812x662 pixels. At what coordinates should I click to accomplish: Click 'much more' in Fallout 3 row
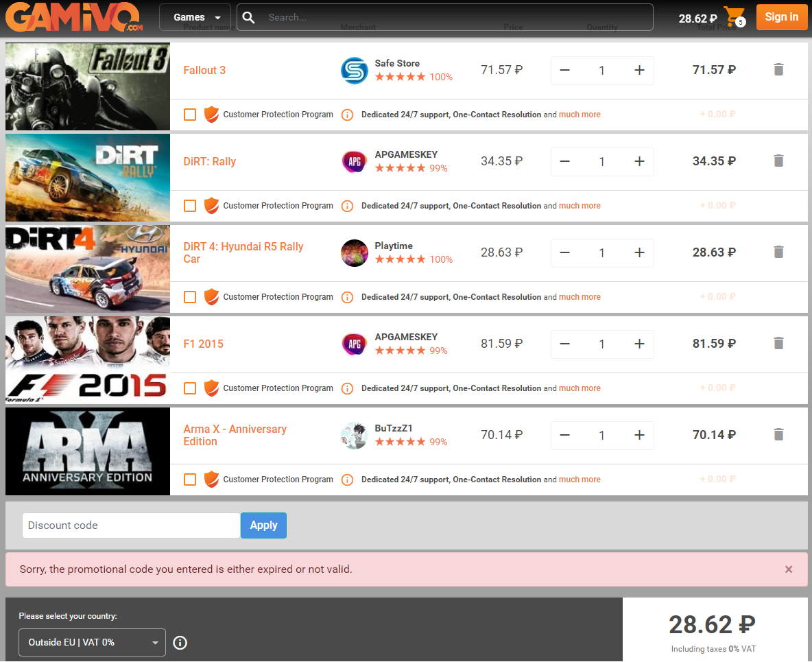[580, 115]
